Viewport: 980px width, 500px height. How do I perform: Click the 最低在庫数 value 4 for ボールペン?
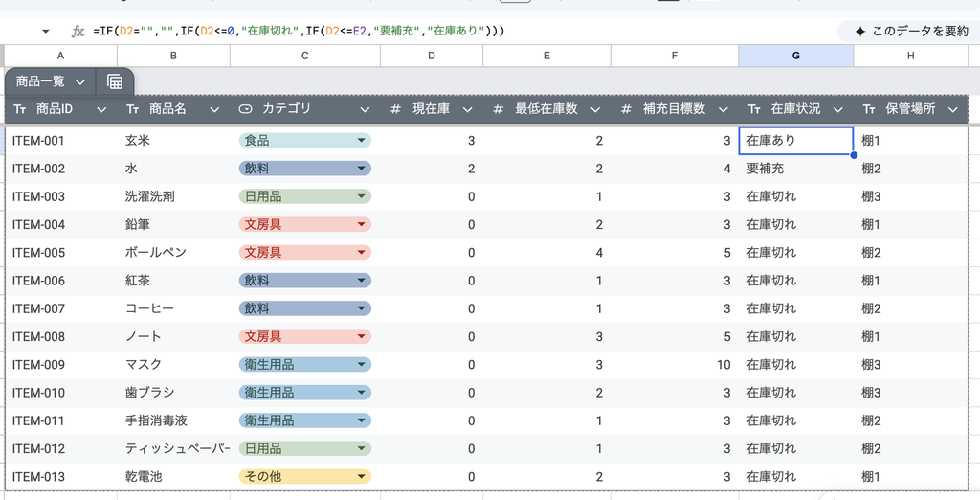click(546, 252)
